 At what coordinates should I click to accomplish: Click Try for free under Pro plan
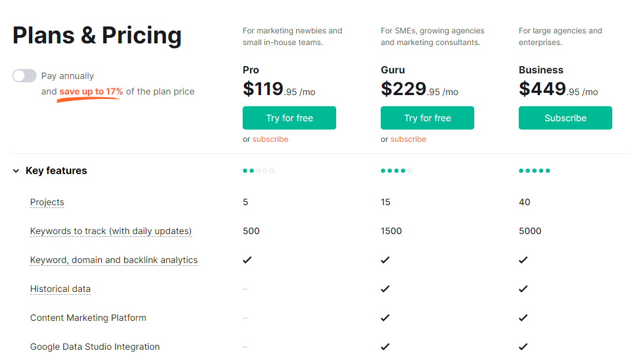tap(289, 118)
